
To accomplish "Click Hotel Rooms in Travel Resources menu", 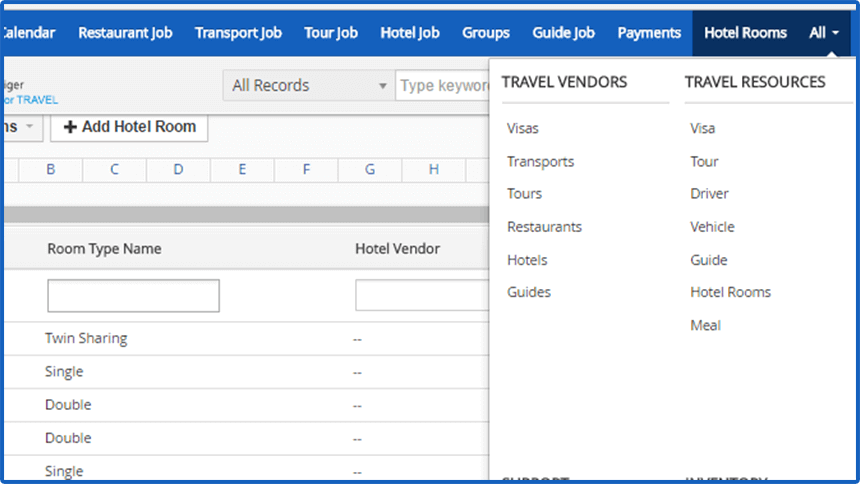I will tap(730, 292).
